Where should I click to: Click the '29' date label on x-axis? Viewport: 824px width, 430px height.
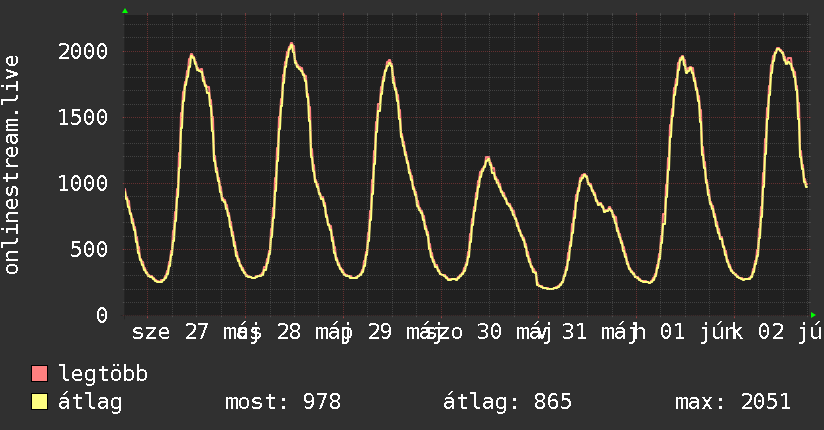tap(379, 332)
